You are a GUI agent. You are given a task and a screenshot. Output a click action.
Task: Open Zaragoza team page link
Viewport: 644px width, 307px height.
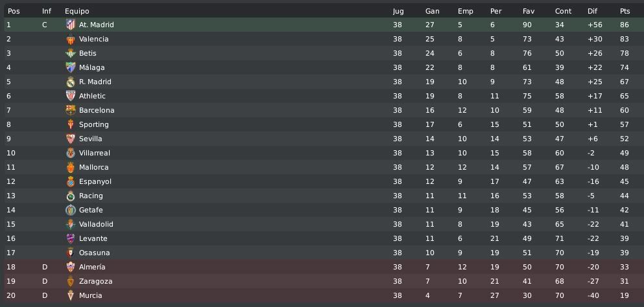click(x=95, y=281)
